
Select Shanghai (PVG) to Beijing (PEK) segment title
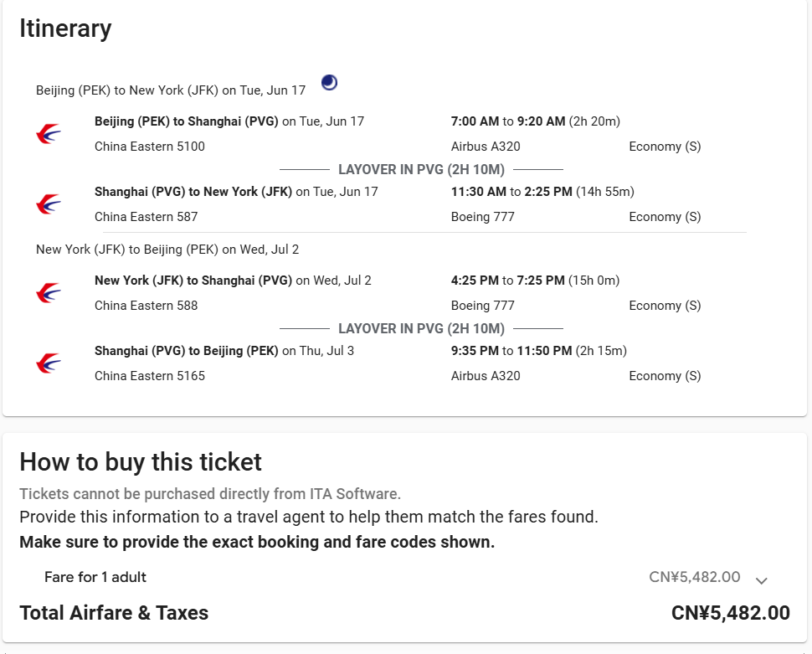[187, 351]
